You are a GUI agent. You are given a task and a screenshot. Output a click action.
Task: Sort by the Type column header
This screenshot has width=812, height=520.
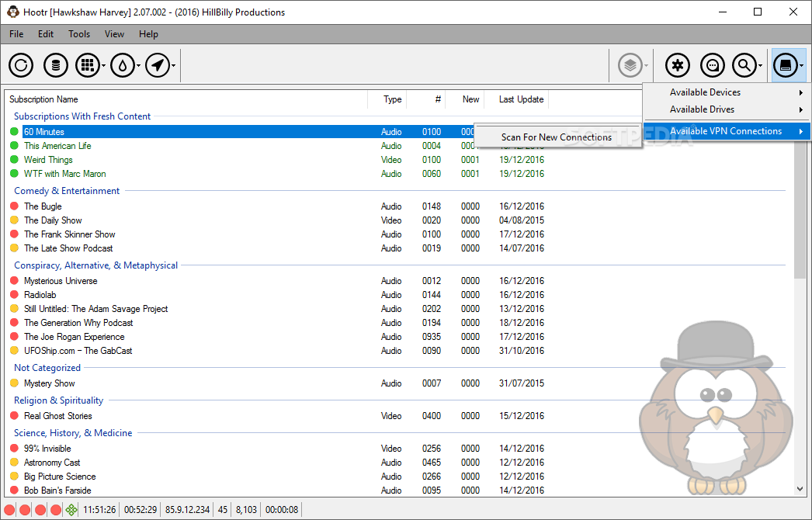point(387,99)
